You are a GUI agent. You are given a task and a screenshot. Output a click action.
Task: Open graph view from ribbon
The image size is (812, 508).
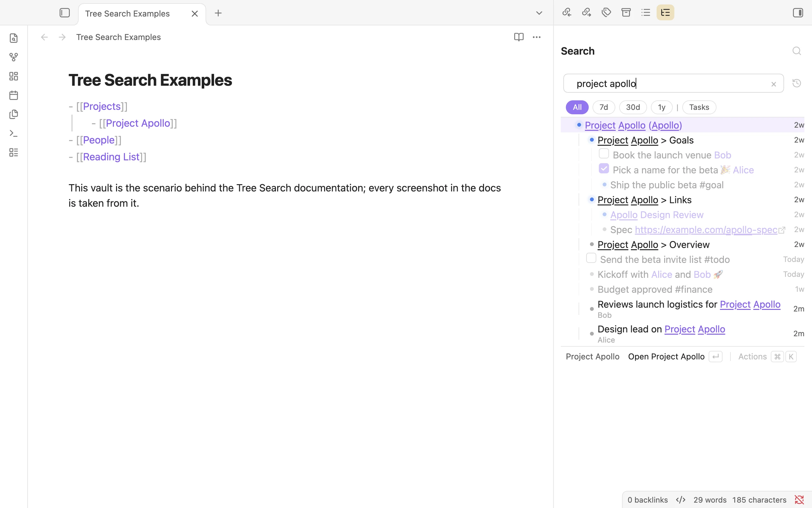[x=14, y=57]
